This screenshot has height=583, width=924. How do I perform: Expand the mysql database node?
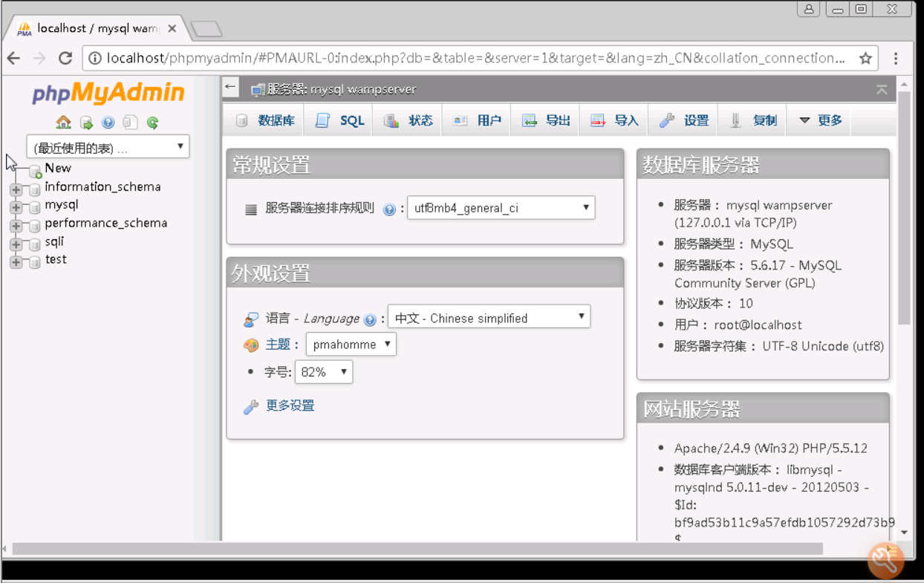(16, 207)
